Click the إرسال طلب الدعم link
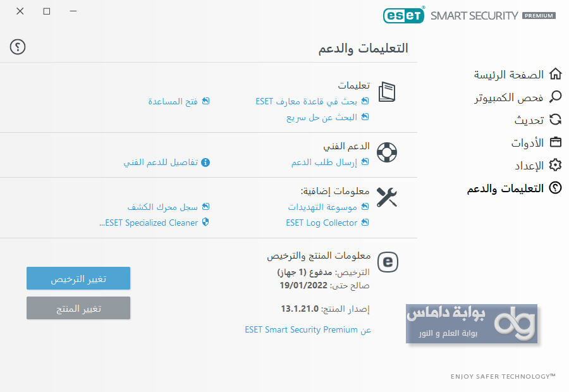Image resolution: width=569 pixels, height=392 pixels. (x=324, y=162)
